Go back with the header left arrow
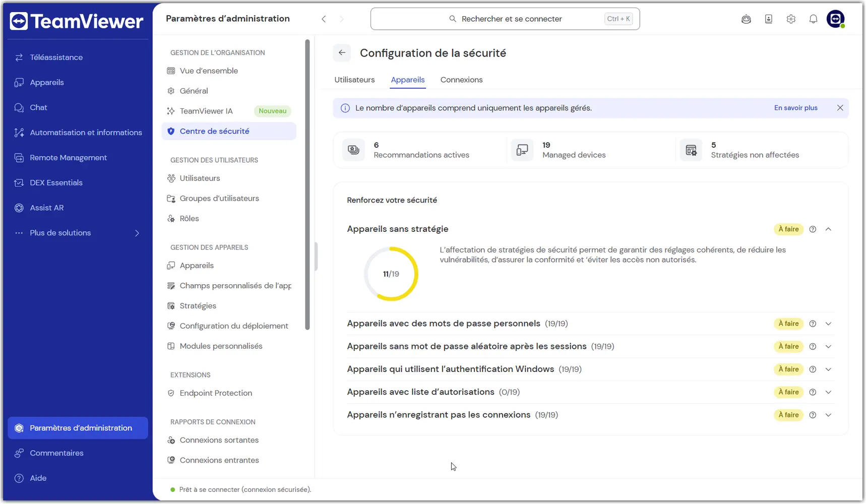The image size is (866, 504). tap(324, 19)
